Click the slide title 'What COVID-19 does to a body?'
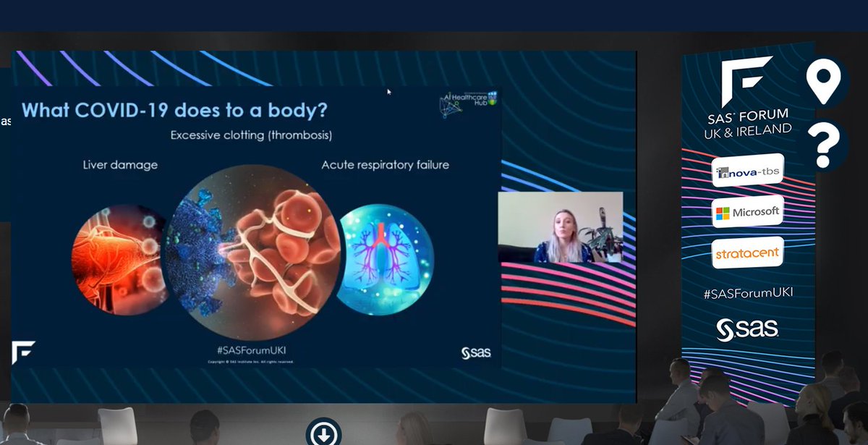 (x=174, y=111)
